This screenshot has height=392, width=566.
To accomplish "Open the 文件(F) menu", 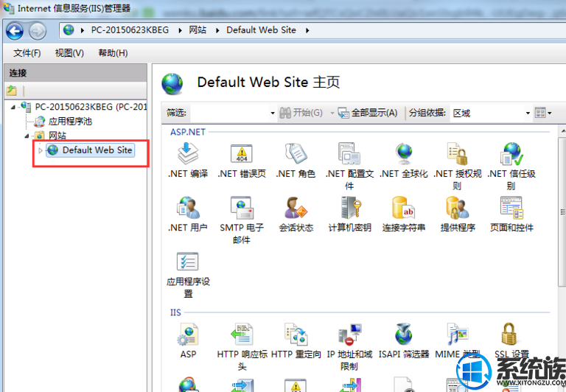I will click(x=27, y=53).
